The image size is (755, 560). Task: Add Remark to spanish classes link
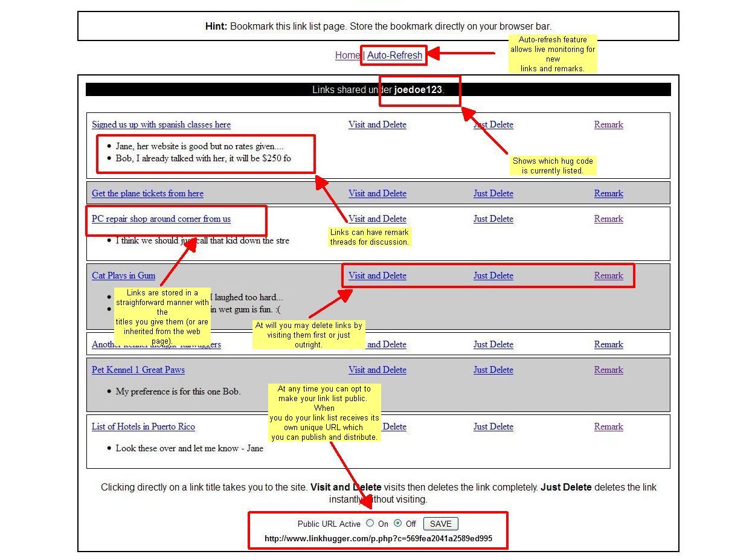[609, 124]
